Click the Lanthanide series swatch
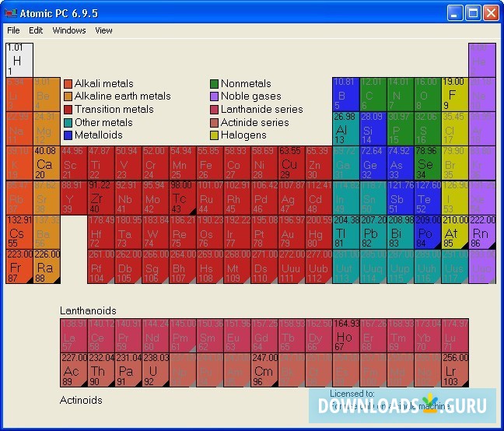504x431 pixels. click(214, 110)
